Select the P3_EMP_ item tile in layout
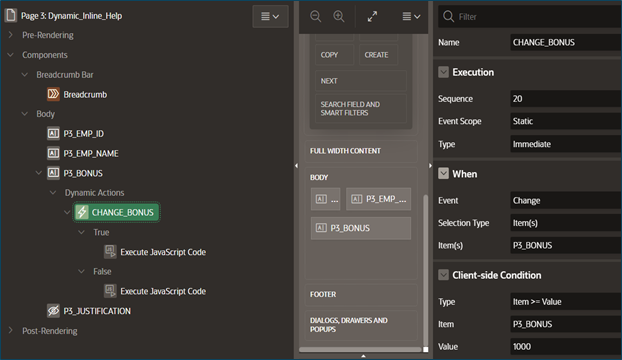622x360 pixels. [x=378, y=199]
